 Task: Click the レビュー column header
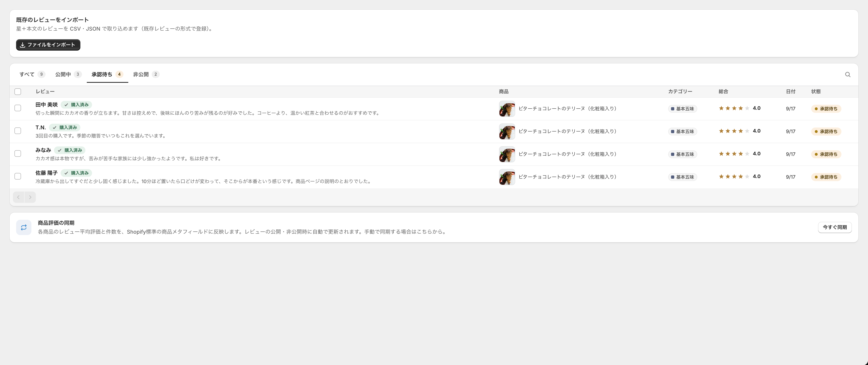pyautogui.click(x=45, y=92)
